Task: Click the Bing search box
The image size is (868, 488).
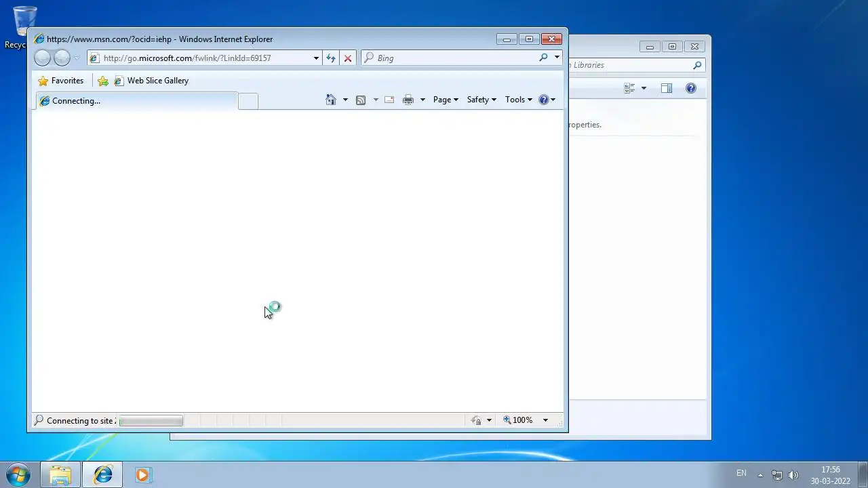Action: [449, 58]
